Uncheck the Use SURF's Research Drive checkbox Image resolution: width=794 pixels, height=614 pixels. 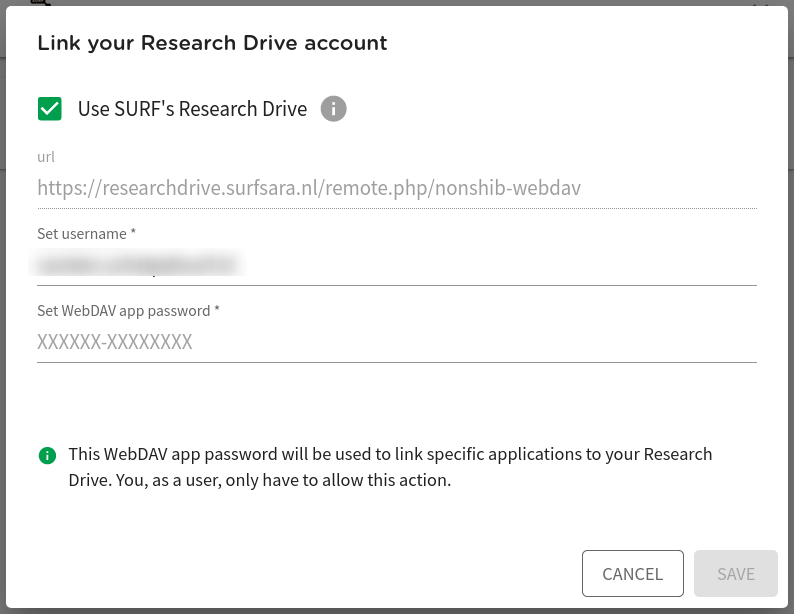point(50,109)
